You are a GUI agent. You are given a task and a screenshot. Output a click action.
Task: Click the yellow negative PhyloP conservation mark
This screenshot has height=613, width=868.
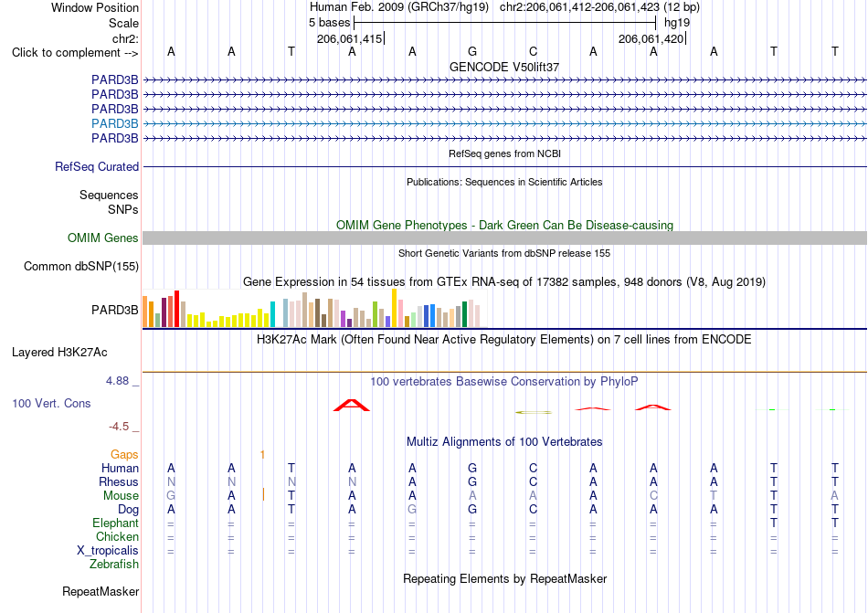tap(533, 412)
